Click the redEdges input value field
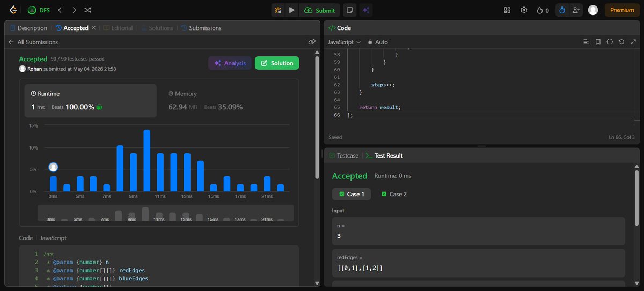644x291 pixels. pos(478,263)
